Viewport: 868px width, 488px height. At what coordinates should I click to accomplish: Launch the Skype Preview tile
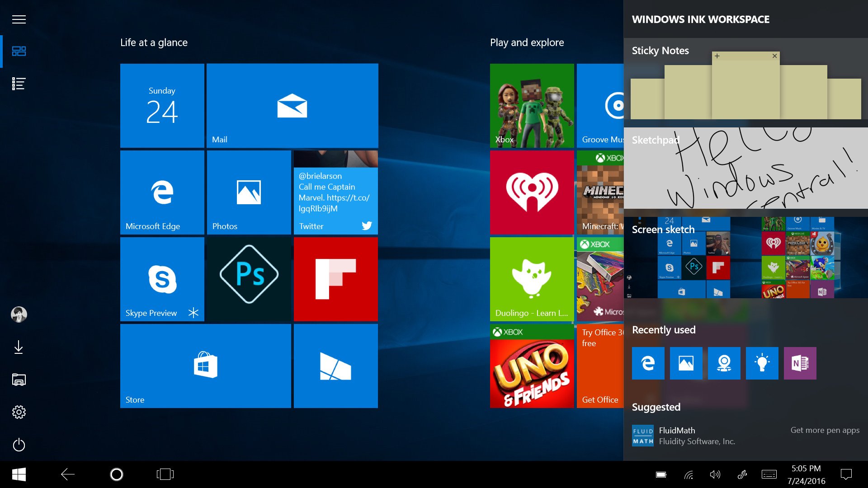point(162,279)
